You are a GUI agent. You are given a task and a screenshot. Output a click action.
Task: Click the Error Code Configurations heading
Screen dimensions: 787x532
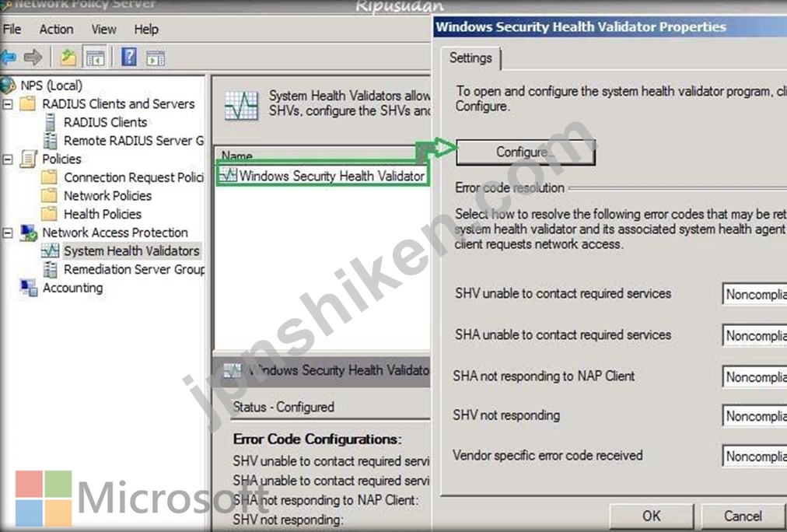click(x=317, y=439)
